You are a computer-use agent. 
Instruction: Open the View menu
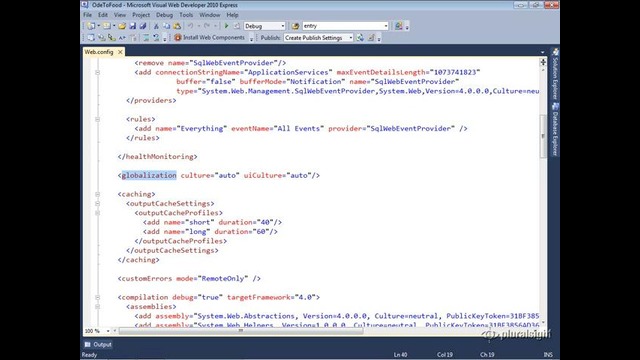[120, 15]
